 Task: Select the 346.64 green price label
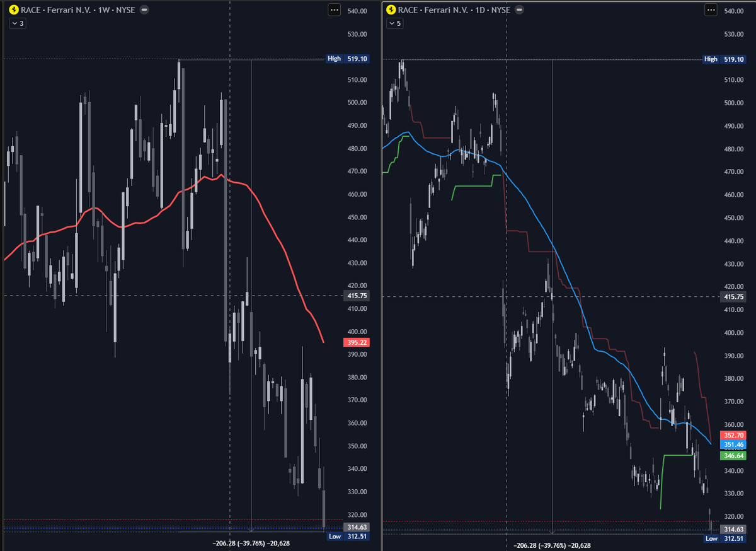tap(733, 455)
